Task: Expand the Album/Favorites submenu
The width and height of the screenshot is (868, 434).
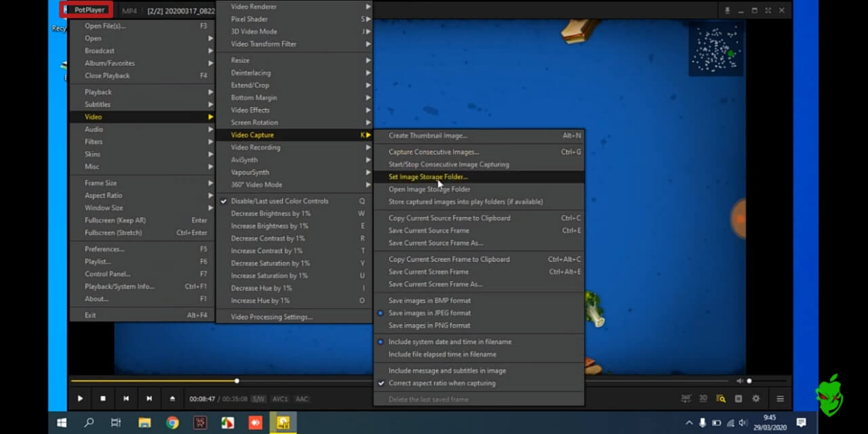Action: (142, 63)
